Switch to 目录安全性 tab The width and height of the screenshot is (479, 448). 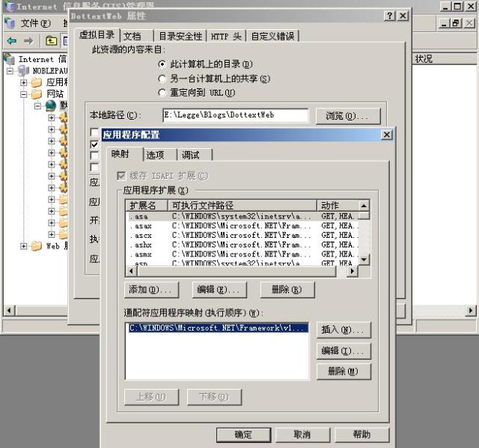click(x=180, y=37)
